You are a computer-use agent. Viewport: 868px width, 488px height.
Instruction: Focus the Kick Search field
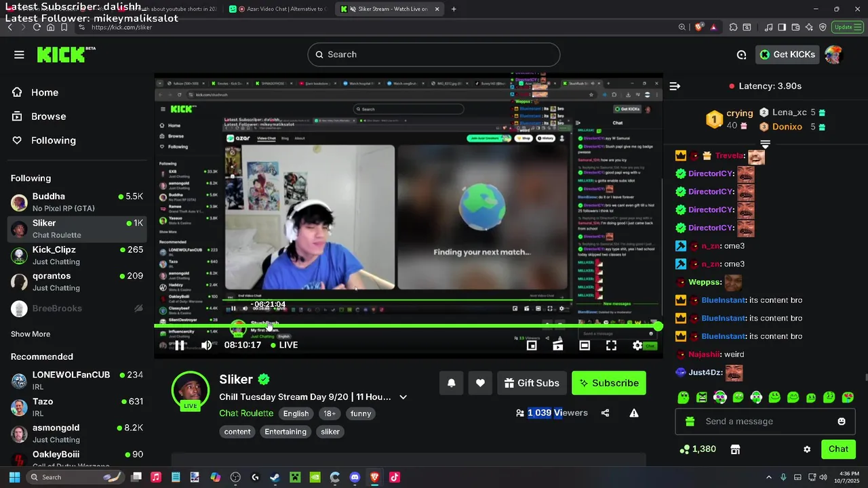pyautogui.click(x=434, y=55)
